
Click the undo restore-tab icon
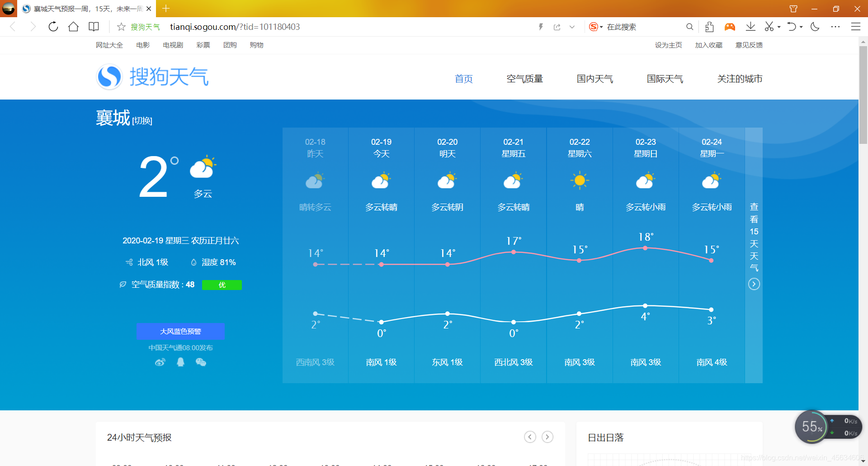pyautogui.click(x=792, y=27)
